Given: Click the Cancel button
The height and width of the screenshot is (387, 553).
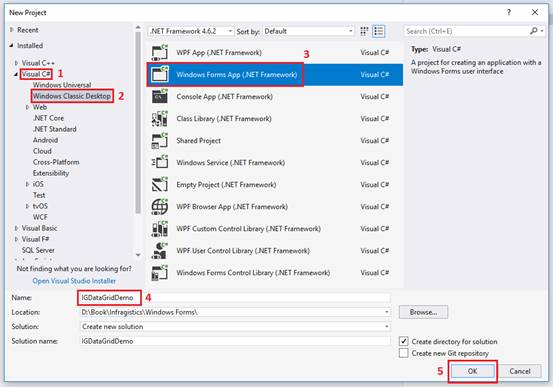Looking at the screenshot, I should (x=520, y=371).
